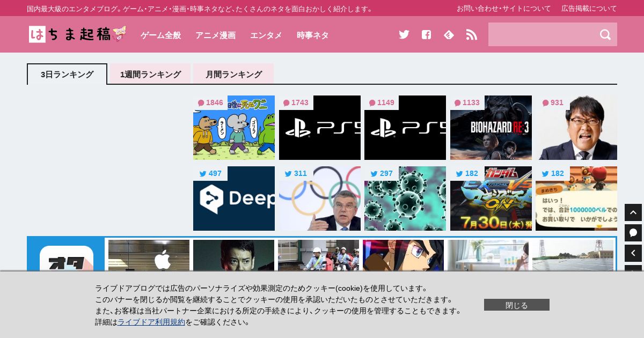Open お問い合わせ・サイトについて link
The image size is (644, 338).
click(504, 8)
